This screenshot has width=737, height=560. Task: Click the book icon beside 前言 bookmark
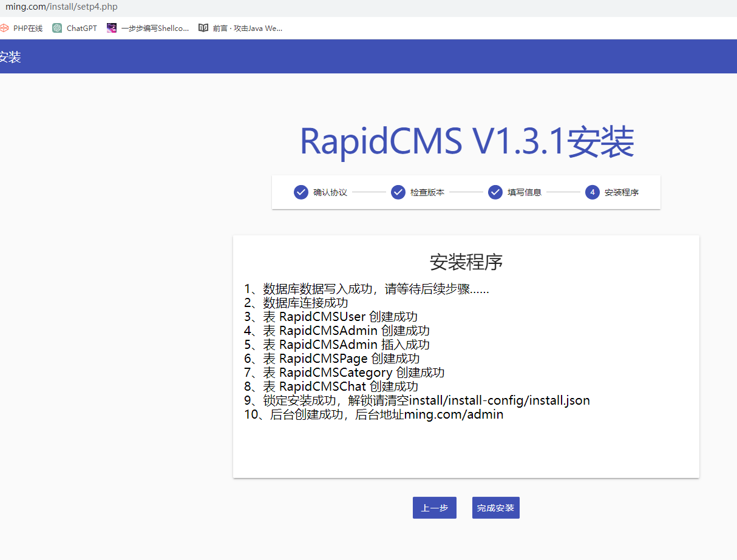tap(203, 28)
